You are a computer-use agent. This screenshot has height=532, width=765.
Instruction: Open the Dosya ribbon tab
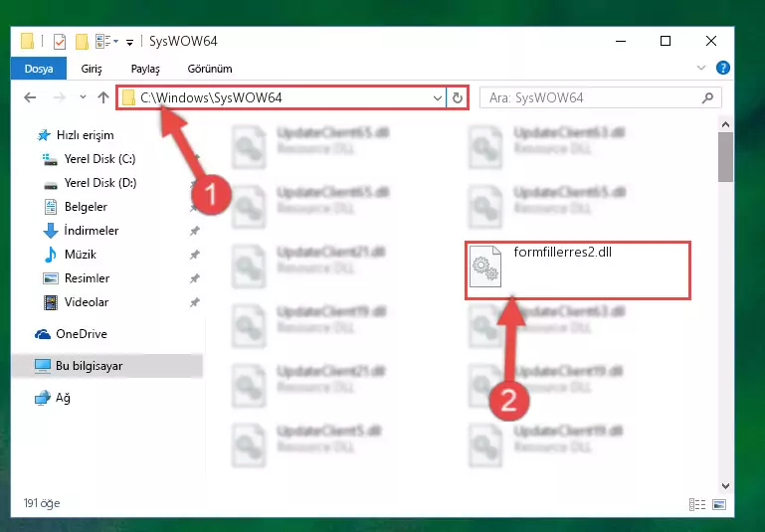39,69
